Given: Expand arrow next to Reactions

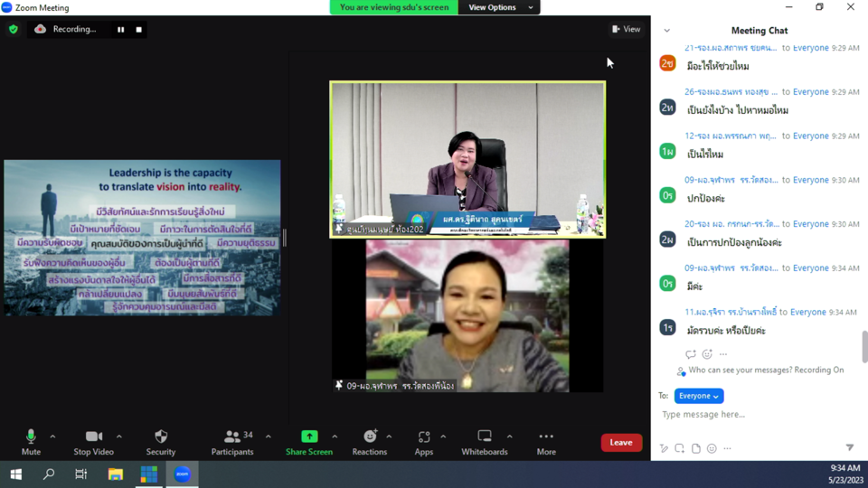Looking at the screenshot, I should coord(389,436).
